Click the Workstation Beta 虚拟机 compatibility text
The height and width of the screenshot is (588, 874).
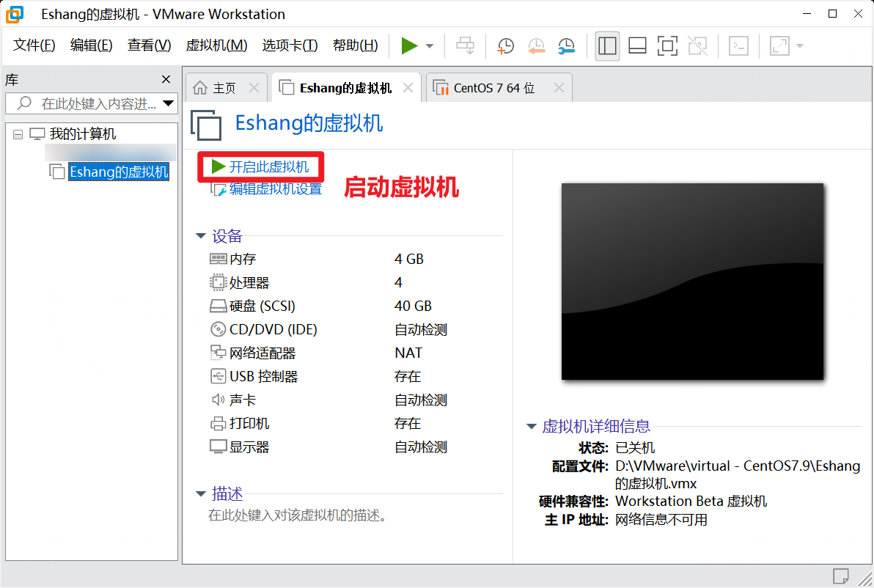[x=691, y=501]
